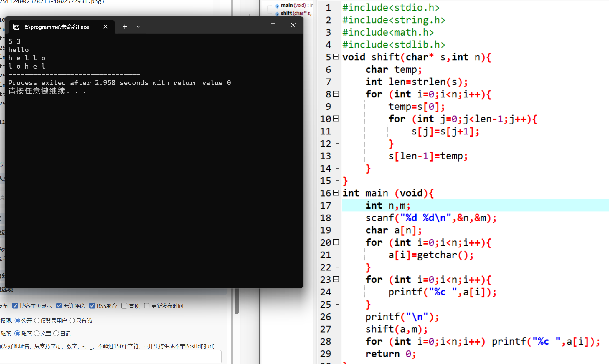Viewport: 609px width, 364px height.
Task: Collapse the main function fold on line 16
Action: pos(336,193)
